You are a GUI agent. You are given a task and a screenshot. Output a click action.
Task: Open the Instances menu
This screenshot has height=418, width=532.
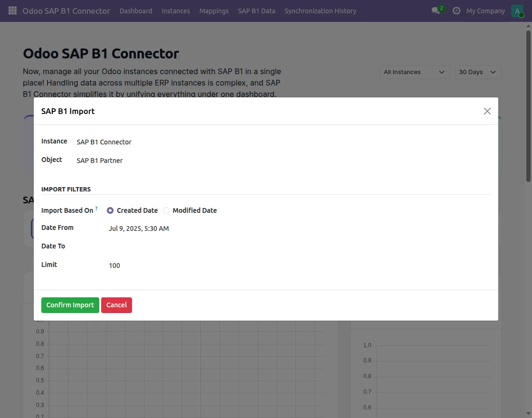176,11
